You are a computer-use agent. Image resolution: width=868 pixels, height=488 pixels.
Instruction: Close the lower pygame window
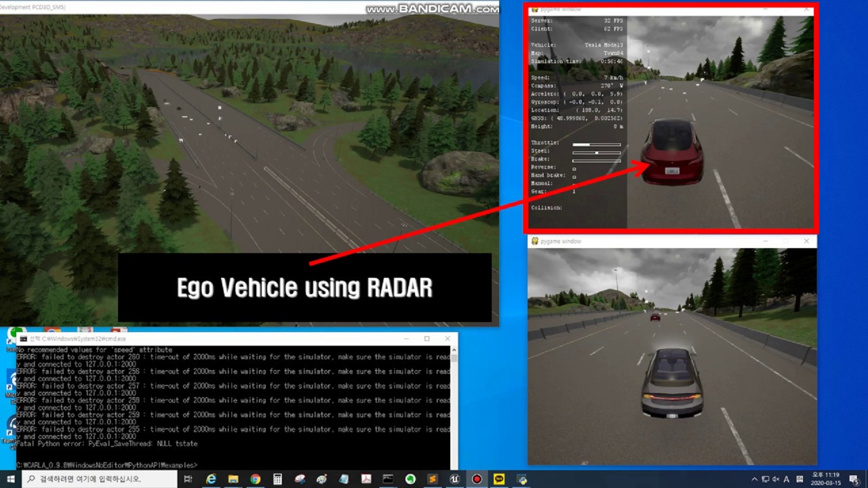coord(806,241)
